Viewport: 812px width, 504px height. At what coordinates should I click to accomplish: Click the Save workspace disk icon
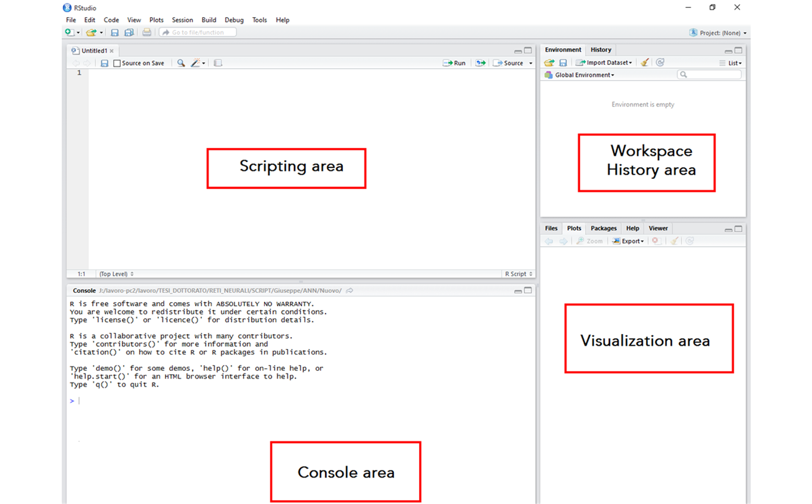563,62
